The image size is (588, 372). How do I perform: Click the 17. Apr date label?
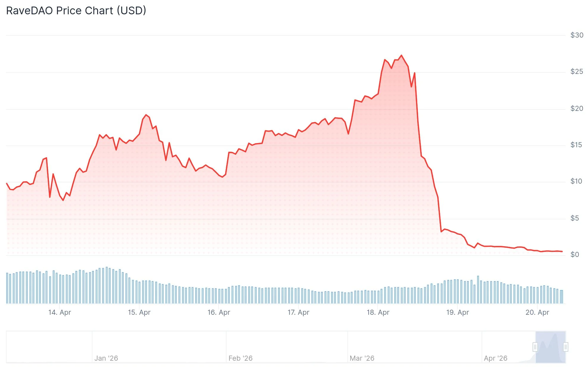click(298, 312)
